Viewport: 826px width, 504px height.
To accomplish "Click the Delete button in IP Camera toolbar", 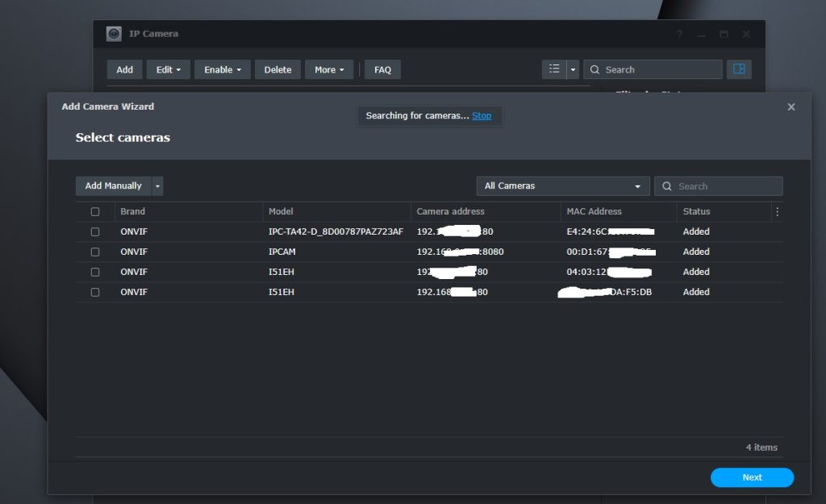I will (277, 69).
